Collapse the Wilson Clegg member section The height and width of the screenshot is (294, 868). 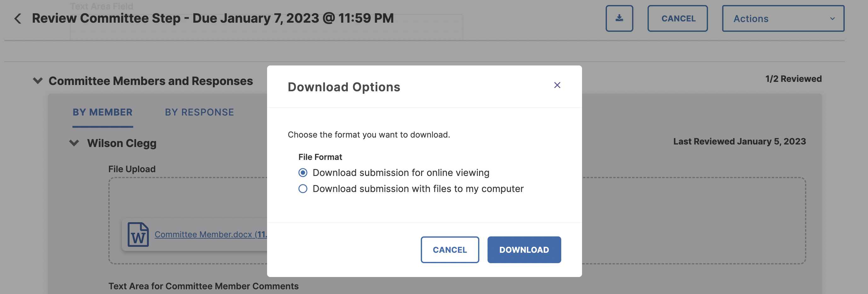74,143
